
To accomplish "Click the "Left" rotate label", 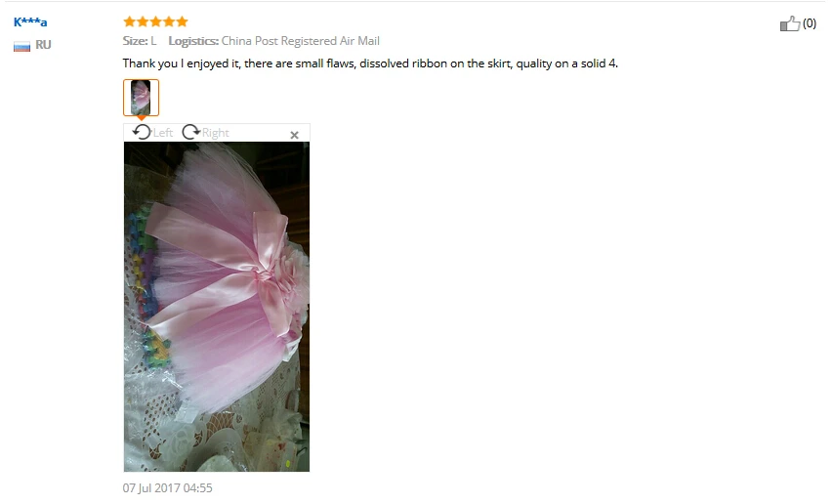I will click(x=162, y=133).
